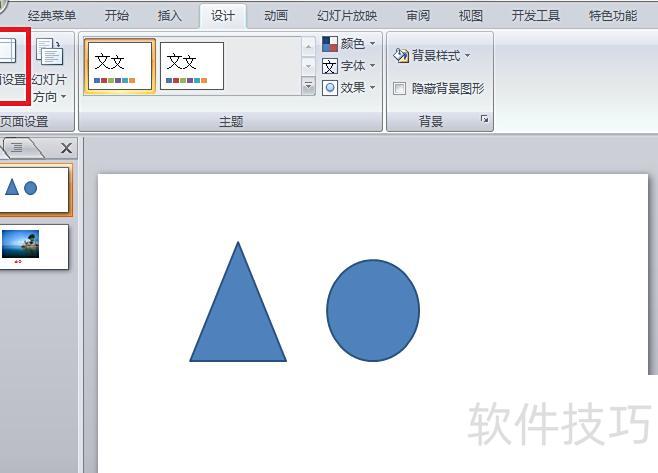Close the slide thumbnail pane
The image size is (658, 473).
pos(66,148)
